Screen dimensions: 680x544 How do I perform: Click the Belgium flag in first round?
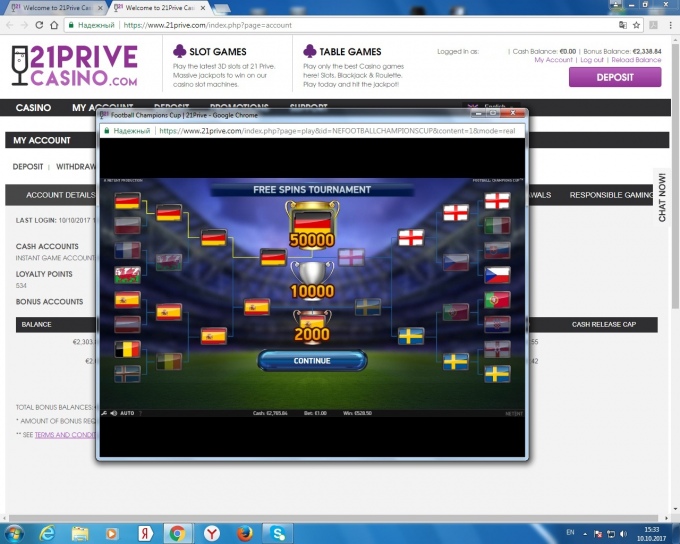pos(127,349)
